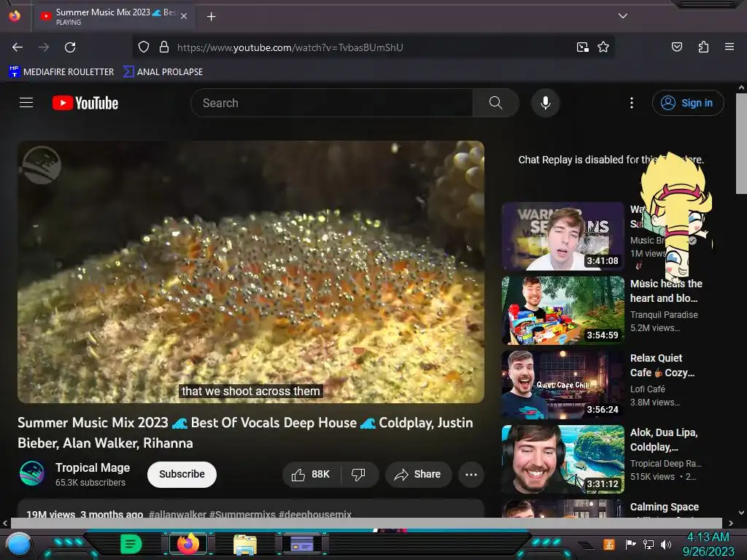Click the Lofi Café channel name
Viewport: 747px width, 560px height.
coord(647,389)
